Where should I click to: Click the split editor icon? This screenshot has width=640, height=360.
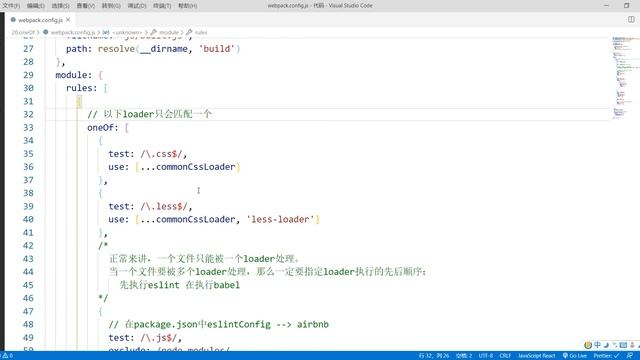[x=631, y=20]
